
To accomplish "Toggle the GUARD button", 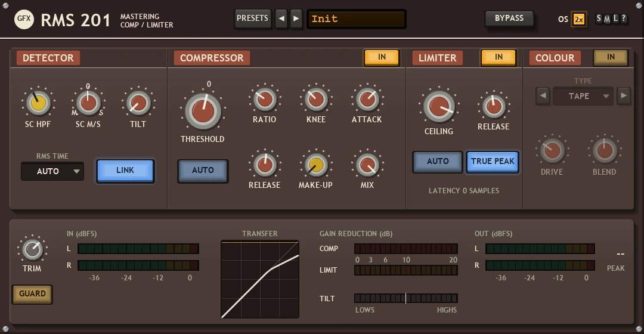I will point(32,293).
